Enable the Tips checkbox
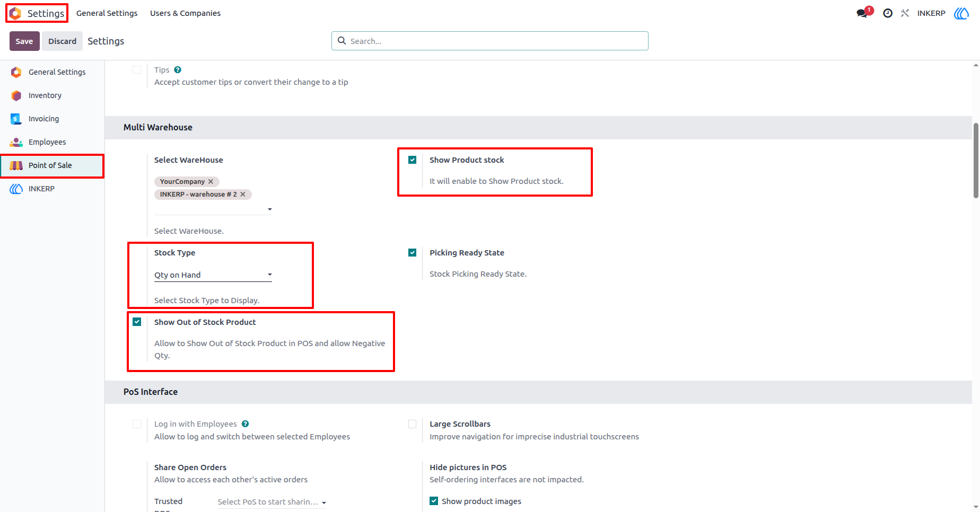The image size is (980, 512). tap(137, 70)
